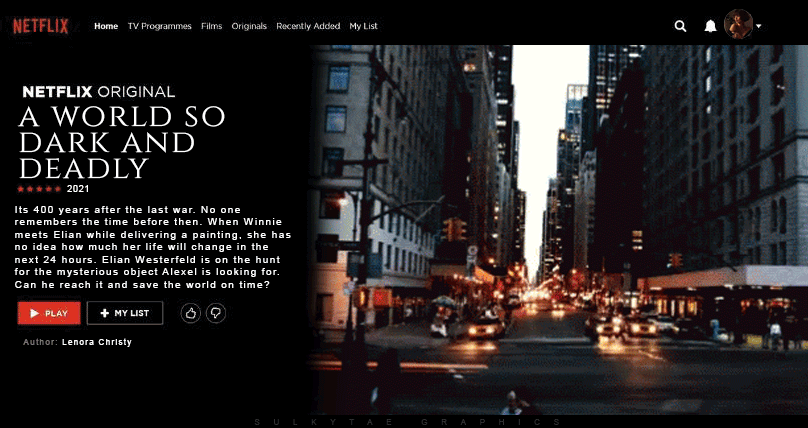Open the search magnifier icon

point(681,26)
